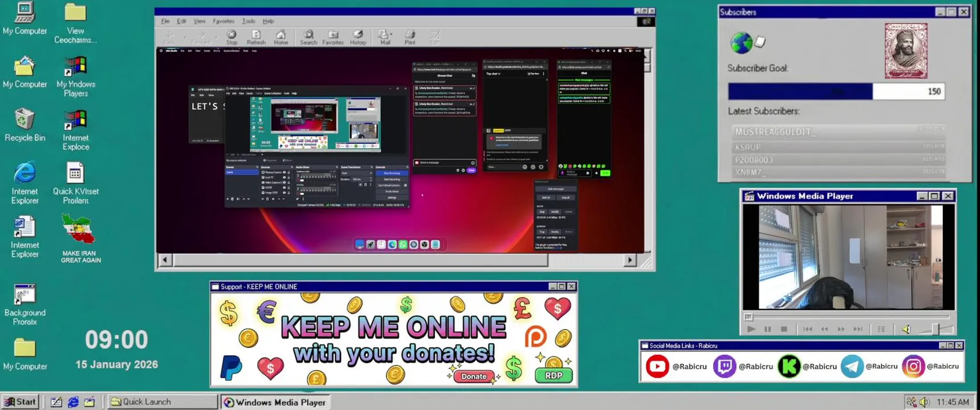
Task: Open the playlist icon in Media Player
Action: click(881, 329)
